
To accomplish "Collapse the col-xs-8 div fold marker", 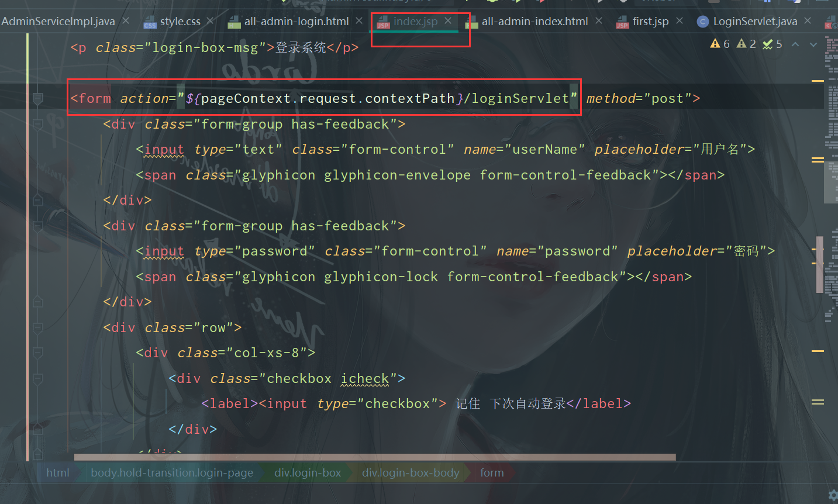I will pos(38,353).
